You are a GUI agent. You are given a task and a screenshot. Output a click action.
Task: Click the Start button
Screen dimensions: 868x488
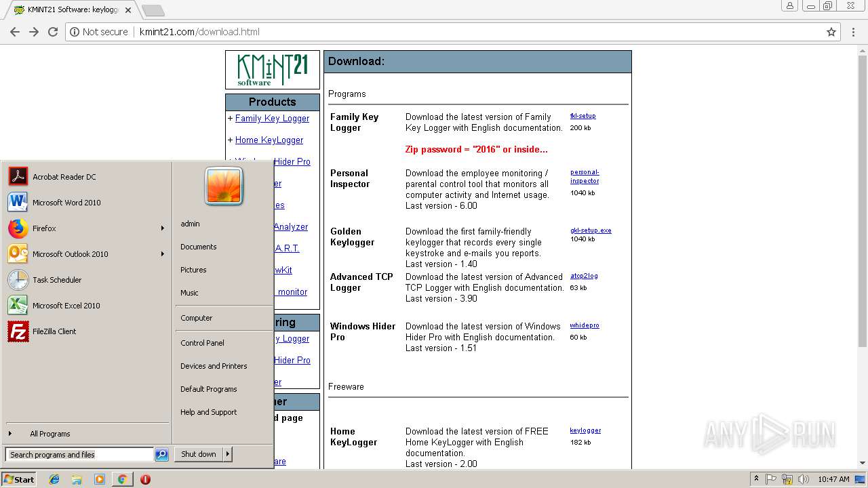point(19,479)
